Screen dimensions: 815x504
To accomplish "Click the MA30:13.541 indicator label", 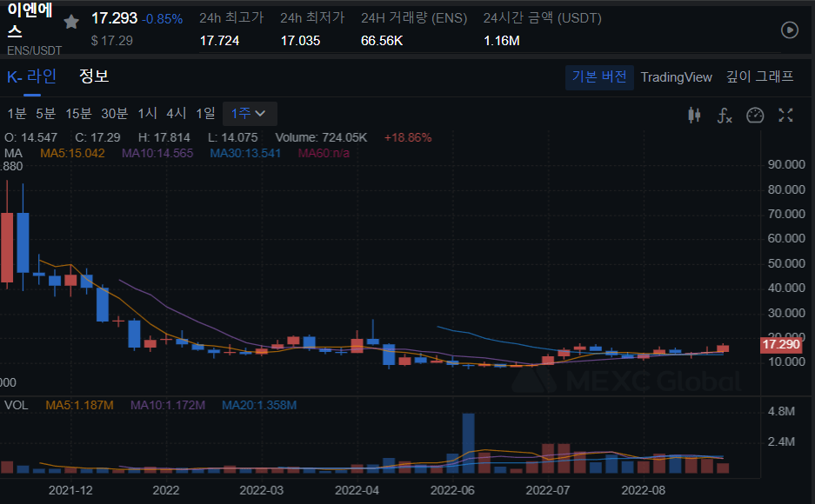I will [245, 153].
